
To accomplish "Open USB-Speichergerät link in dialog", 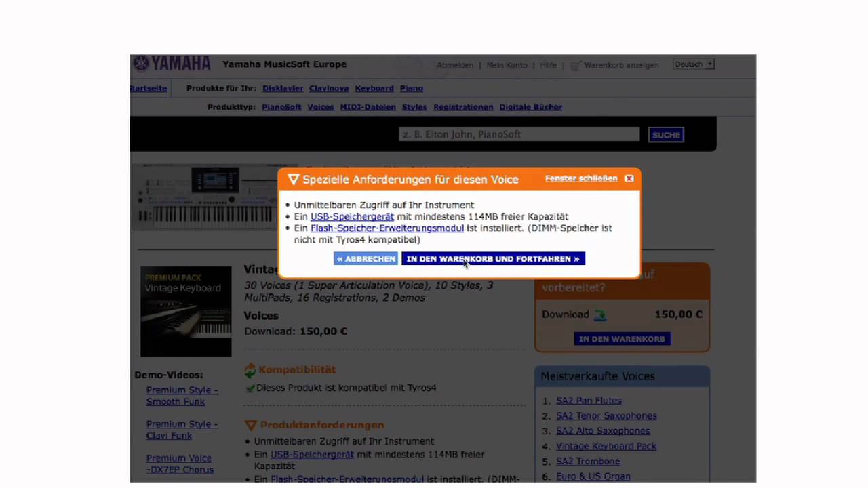I will pos(352,216).
